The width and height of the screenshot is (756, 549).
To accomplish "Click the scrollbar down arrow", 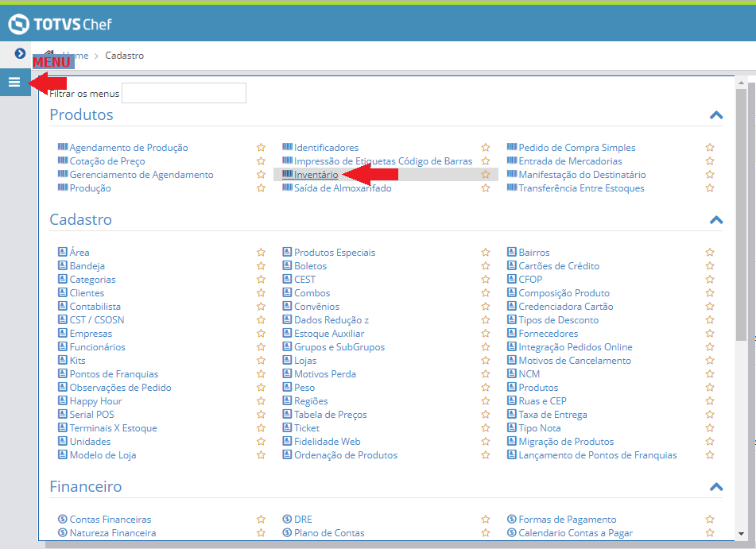I will (741, 534).
